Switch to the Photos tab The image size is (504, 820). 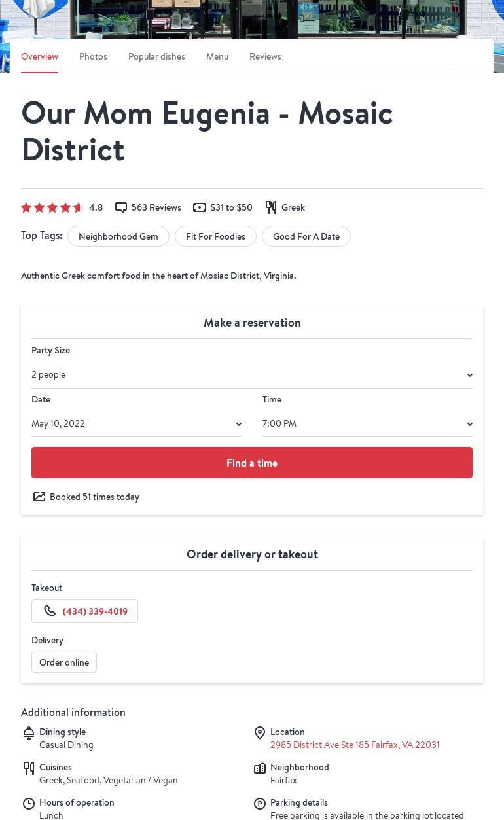(93, 57)
